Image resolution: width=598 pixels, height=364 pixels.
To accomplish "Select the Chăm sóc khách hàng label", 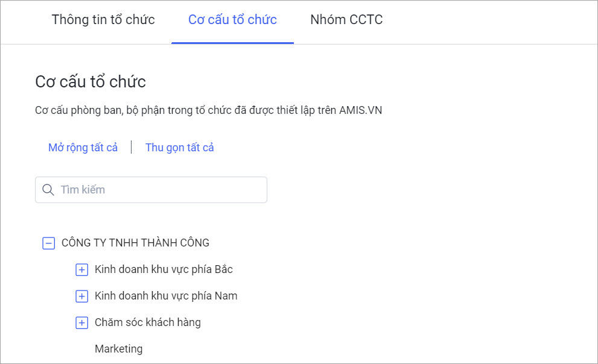I will pyautogui.click(x=147, y=322).
